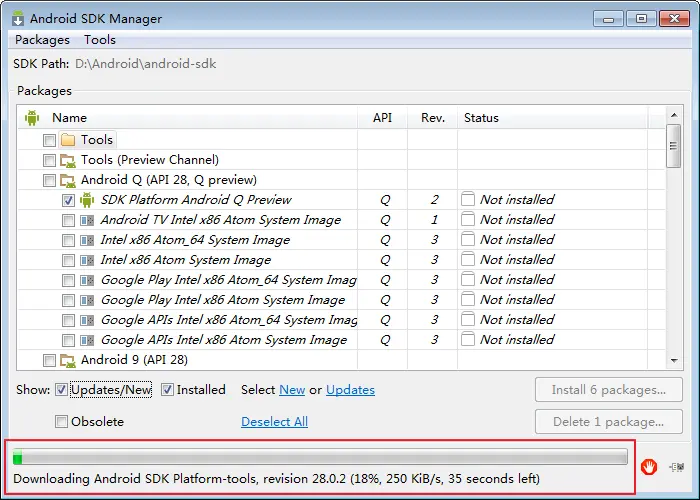Viewport: 700px width, 500px height.
Task: Click Install 6 packages button
Action: point(608,390)
